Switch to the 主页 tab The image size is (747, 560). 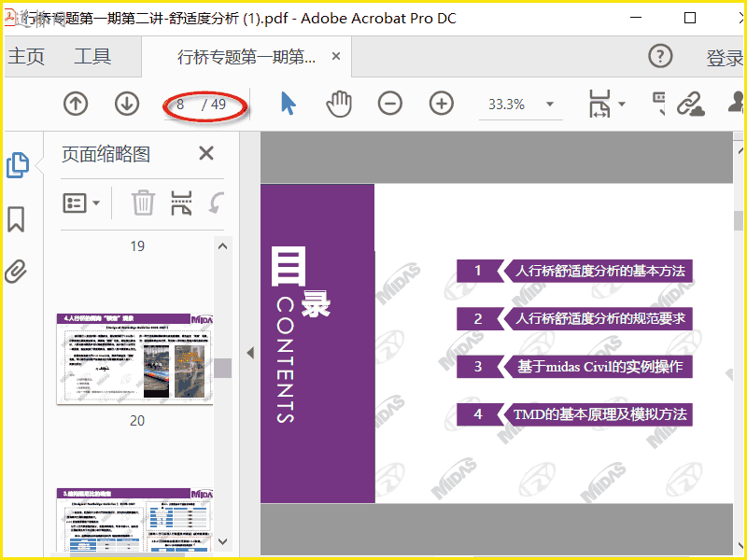[x=26, y=56]
